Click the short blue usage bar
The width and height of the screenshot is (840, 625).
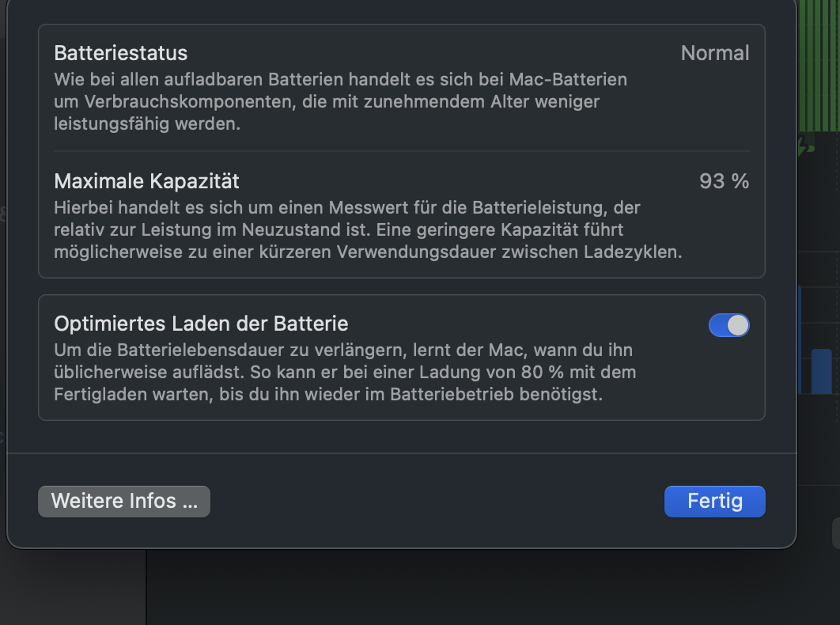[821, 370]
